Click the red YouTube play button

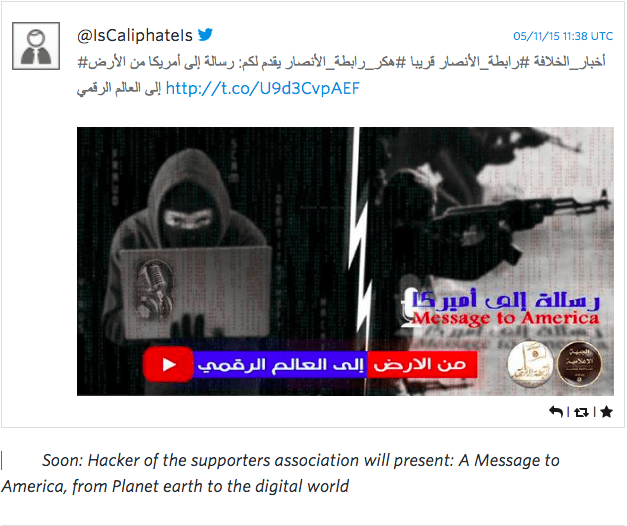[x=168, y=364]
